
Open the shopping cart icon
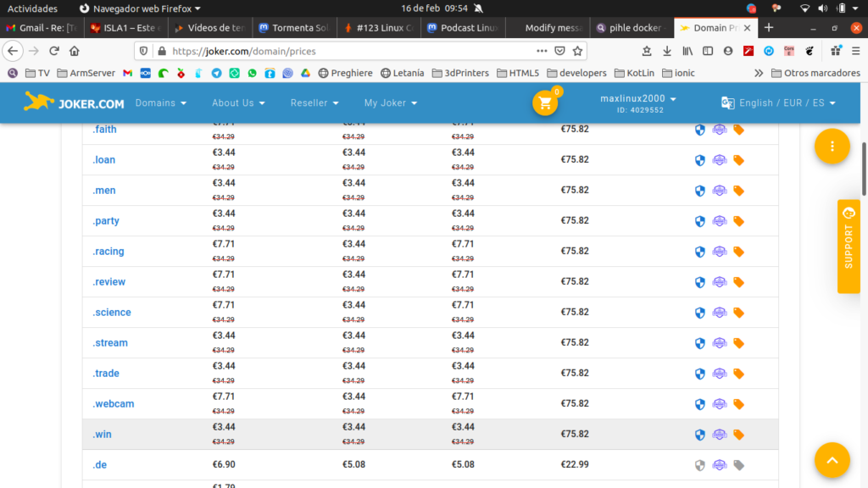click(545, 103)
